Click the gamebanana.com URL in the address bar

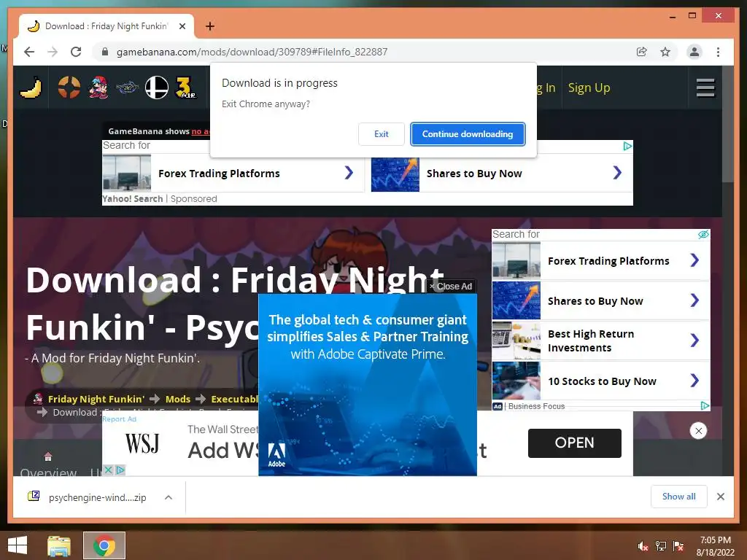[x=252, y=52]
